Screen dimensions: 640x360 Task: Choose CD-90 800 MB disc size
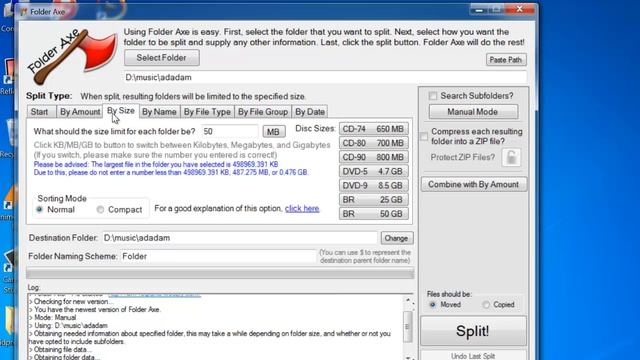[373, 157]
